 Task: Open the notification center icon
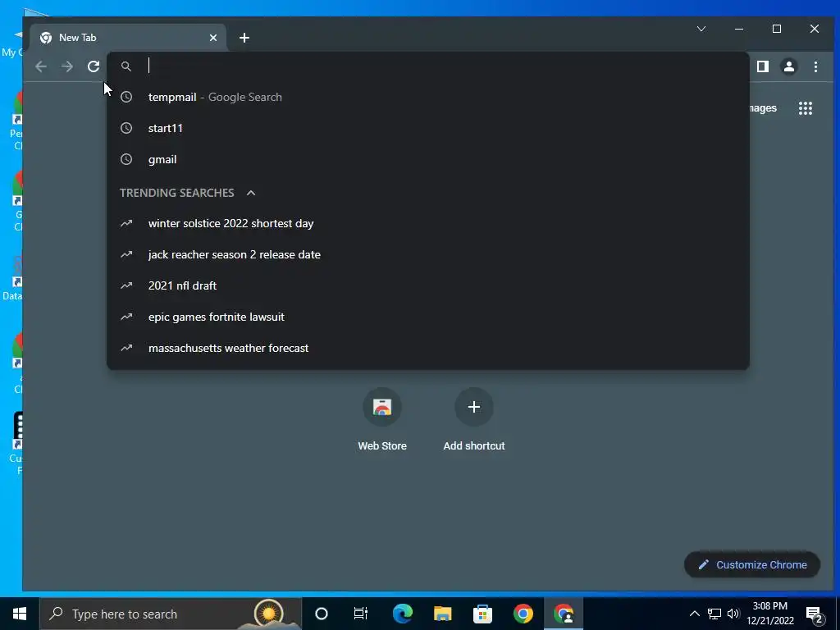[815, 614]
